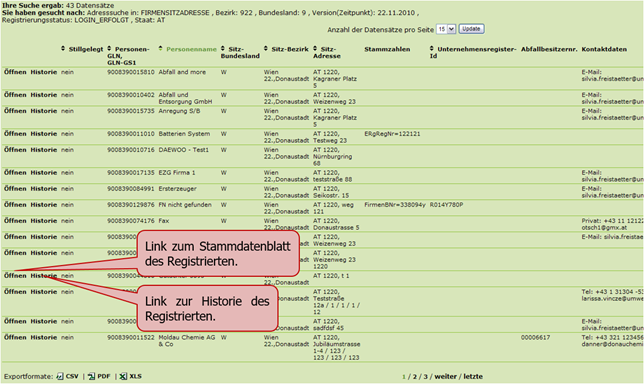This screenshot has height=384, width=644.
Task: View Historie for DAEWOO - Test1
Action: click(x=44, y=149)
